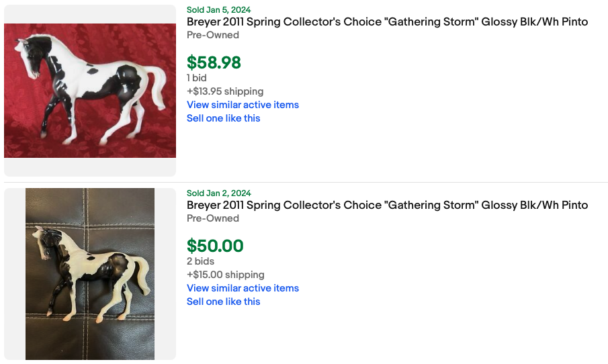608x364 pixels.
Task: Click Sell one like this for $50.00 listing
Action: (x=223, y=302)
